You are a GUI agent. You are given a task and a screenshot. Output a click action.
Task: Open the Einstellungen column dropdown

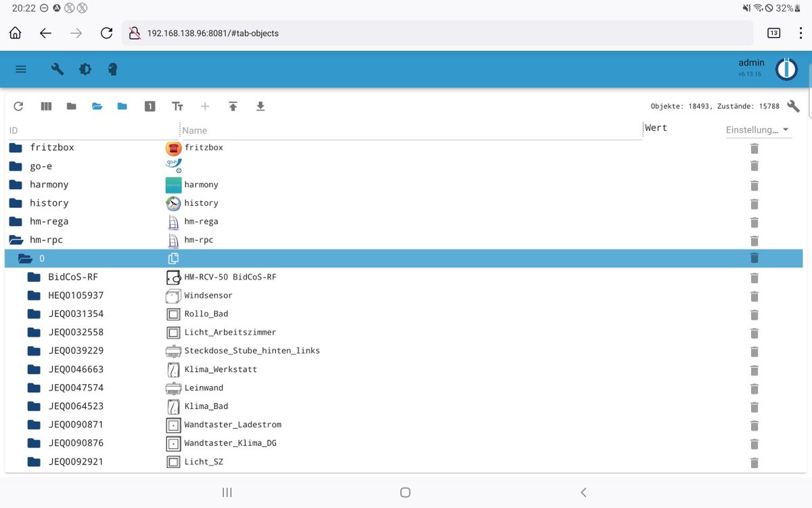click(758, 130)
